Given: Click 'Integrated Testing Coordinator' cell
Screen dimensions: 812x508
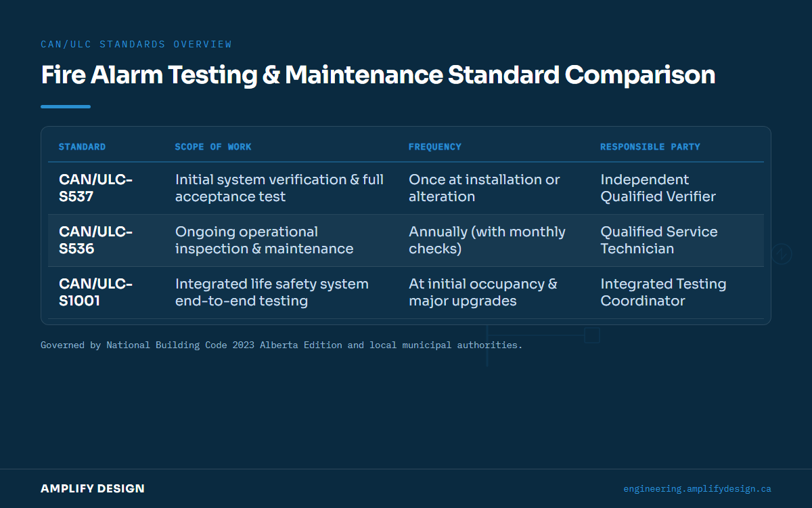Looking at the screenshot, I should 663,293.
